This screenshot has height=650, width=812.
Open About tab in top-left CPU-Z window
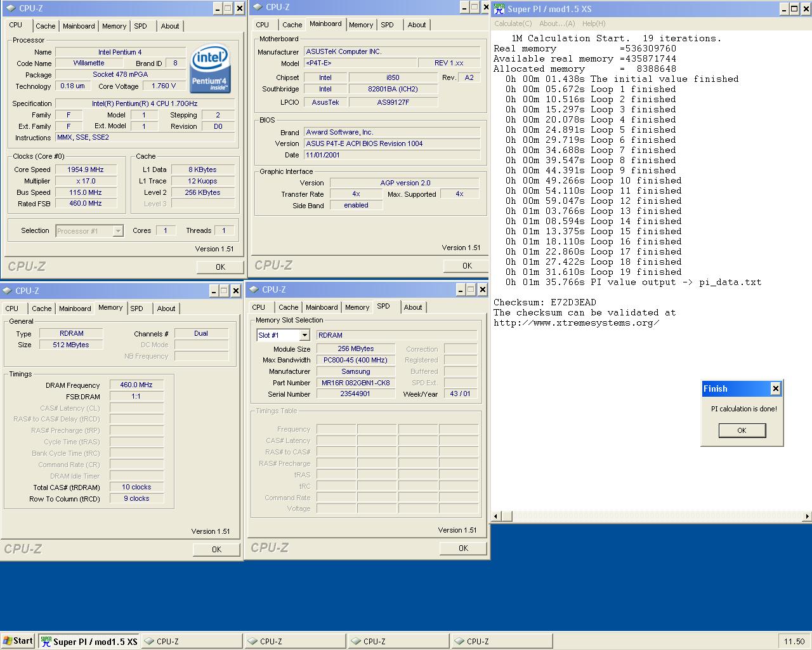pyautogui.click(x=169, y=26)
